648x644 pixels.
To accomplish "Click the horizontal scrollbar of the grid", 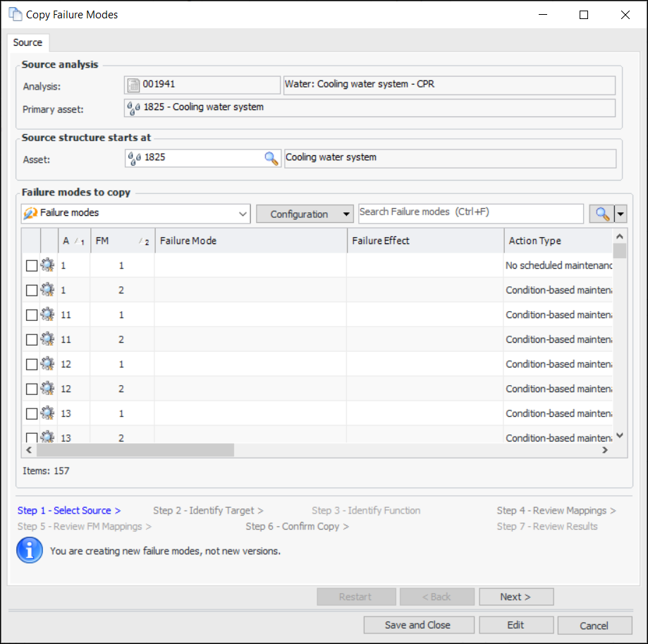I will [135, 450].
